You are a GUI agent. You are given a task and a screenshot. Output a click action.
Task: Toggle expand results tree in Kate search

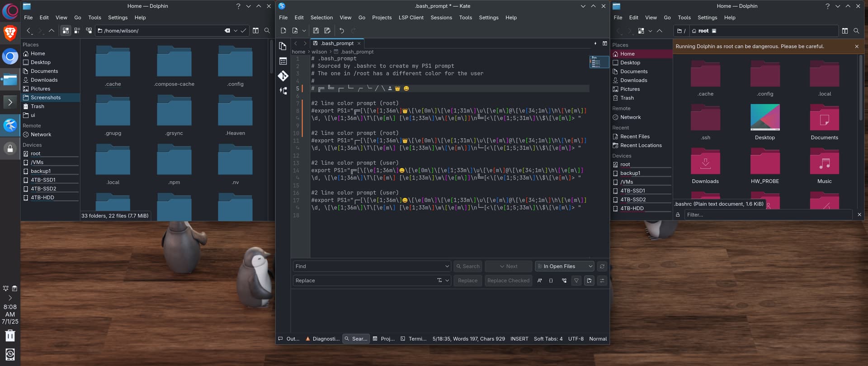564,281
